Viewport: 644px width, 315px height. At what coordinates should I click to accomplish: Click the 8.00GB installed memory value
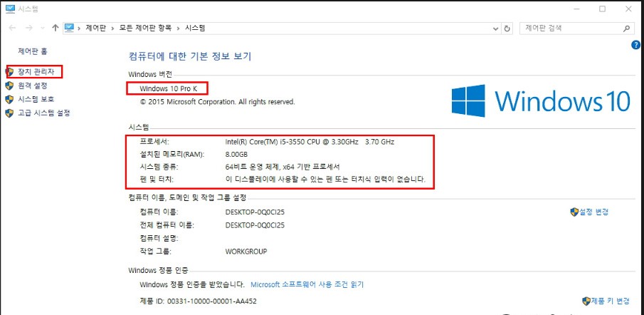click(236, 154)
